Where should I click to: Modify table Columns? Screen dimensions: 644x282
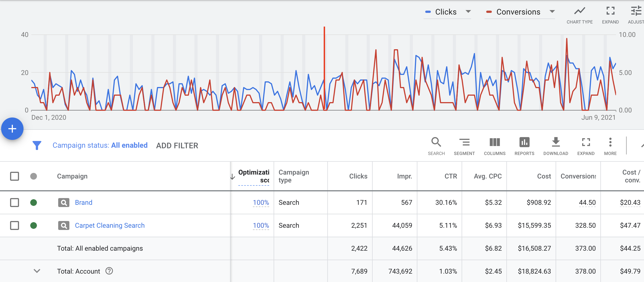click(x=495, y=145)
